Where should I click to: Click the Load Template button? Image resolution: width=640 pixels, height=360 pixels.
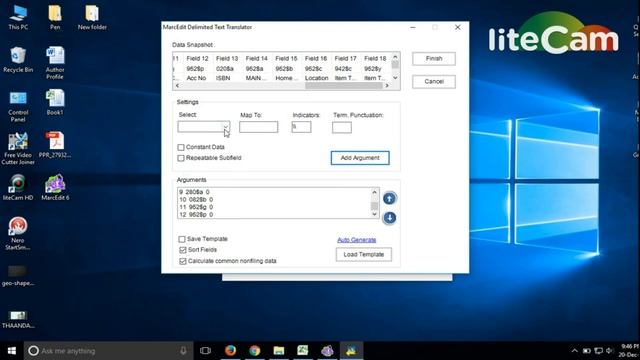(364, 254)
